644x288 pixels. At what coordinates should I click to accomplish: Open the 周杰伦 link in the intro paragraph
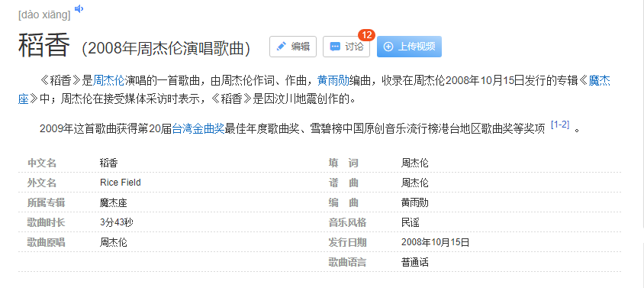pyautogui.click(x=109, y=80)
